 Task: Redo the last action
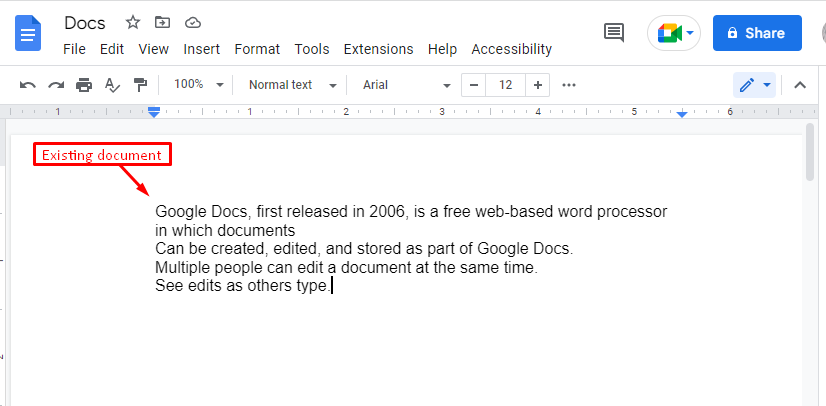pos(56,85)
